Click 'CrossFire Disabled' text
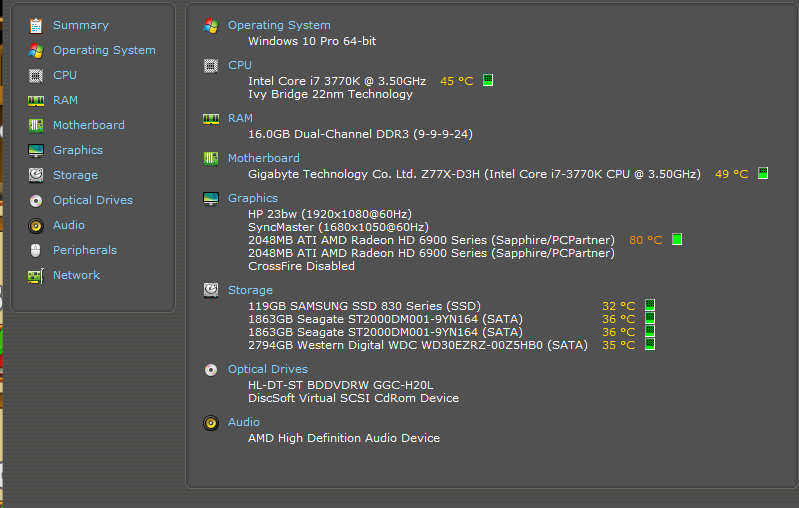Screen dimensions: 799x508 pyautogui.click(x=301, y=266)
